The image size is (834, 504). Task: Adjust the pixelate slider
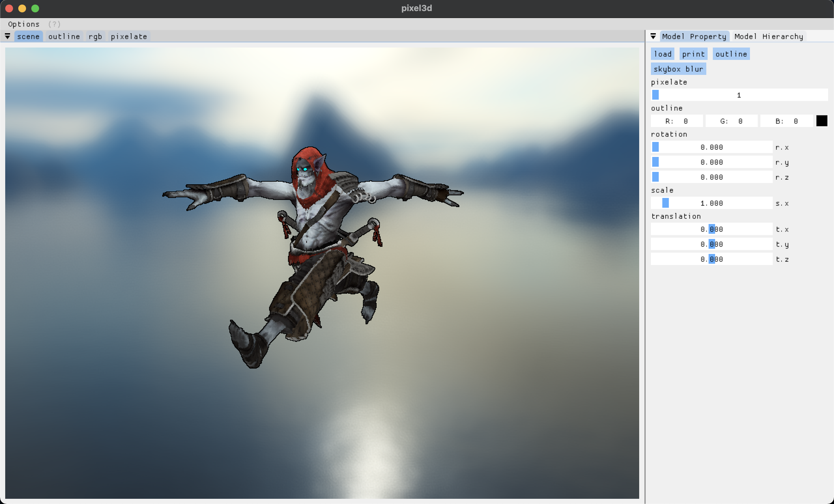click(739, 95)
